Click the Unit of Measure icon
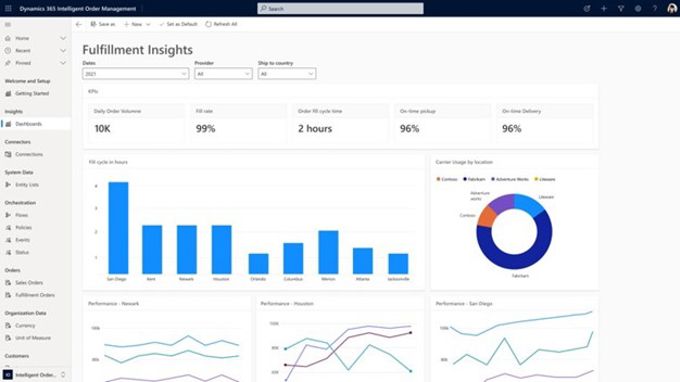This screenshot has width=680, height=382. [8, 338]
